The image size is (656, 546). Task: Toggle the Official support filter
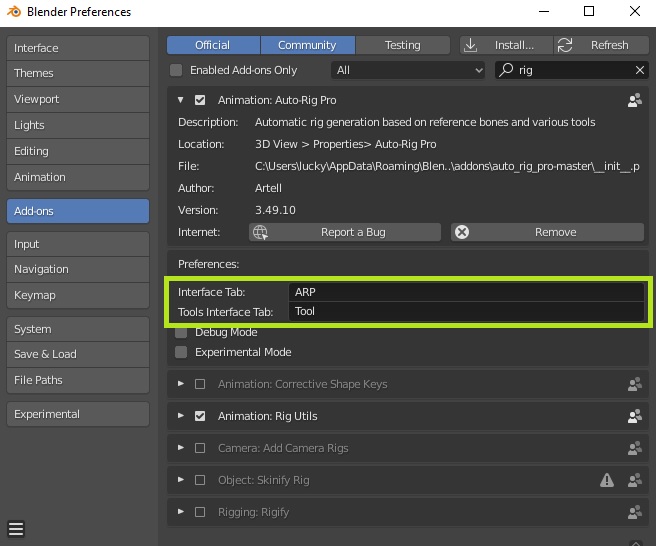click(213, 45)
